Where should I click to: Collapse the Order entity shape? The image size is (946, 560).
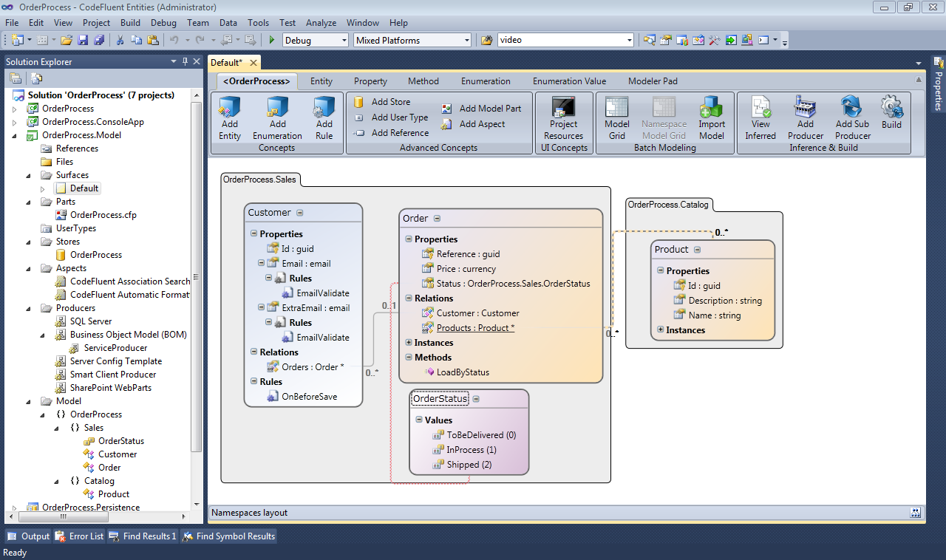437,219
